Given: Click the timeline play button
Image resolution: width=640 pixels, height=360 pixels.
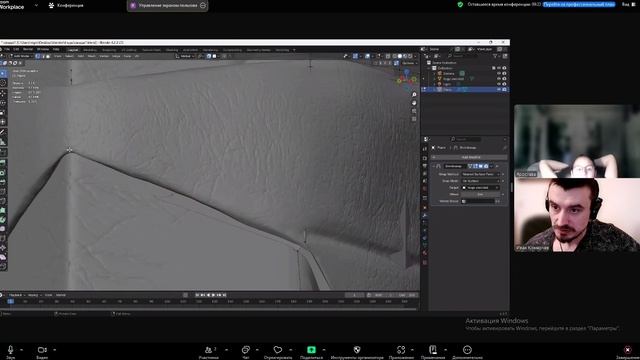Looking at the screenshot, I should coord(213,295).
